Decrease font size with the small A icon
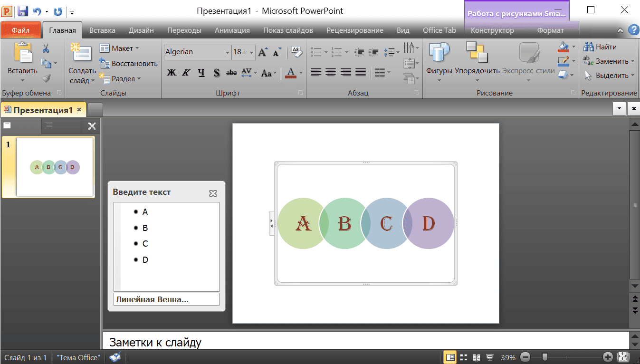Viewport: 640px width, 364px height. pyautogui.click(x=277, y=52)
